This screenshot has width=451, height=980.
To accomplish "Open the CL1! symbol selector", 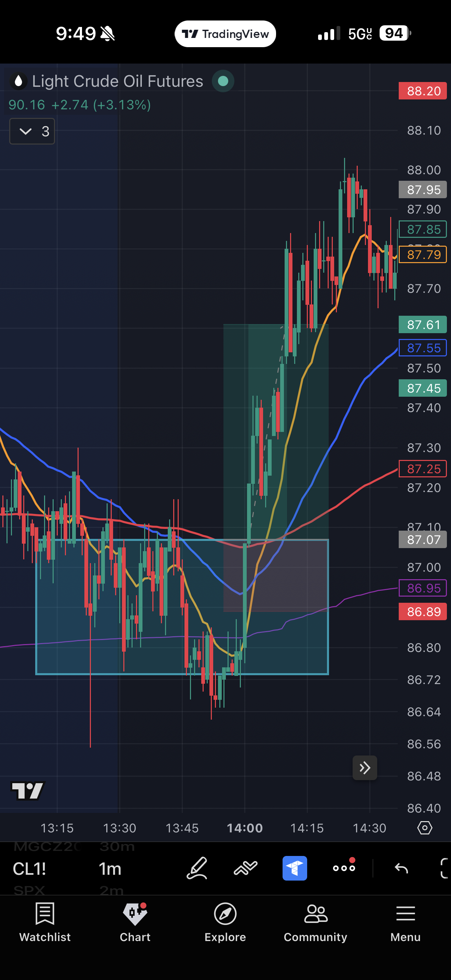I will (30, 869).
